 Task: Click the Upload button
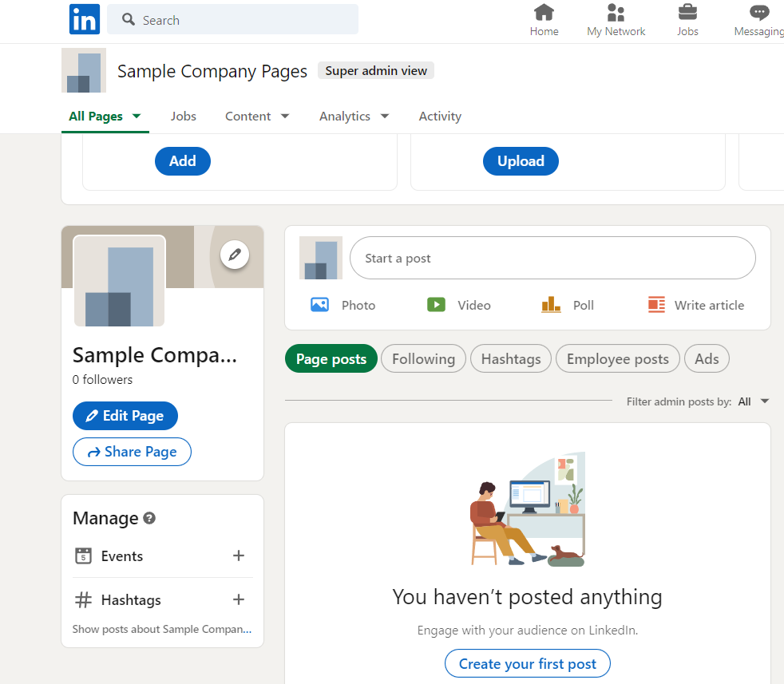coord(521,161)
